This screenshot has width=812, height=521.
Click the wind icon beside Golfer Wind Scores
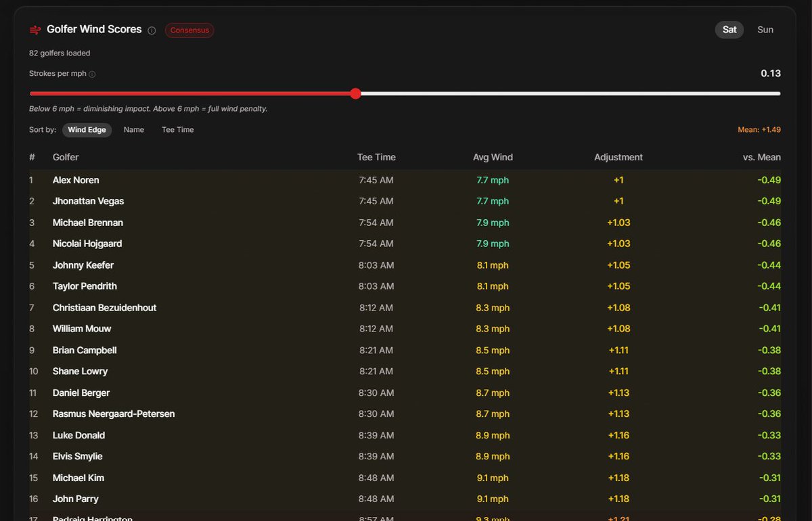(x=35, y=30)
